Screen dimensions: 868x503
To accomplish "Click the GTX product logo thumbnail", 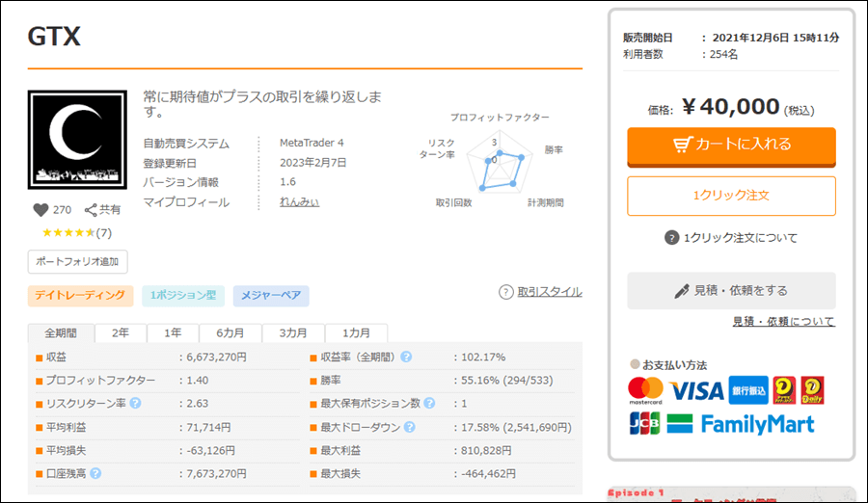I will [x=78, y=140].
